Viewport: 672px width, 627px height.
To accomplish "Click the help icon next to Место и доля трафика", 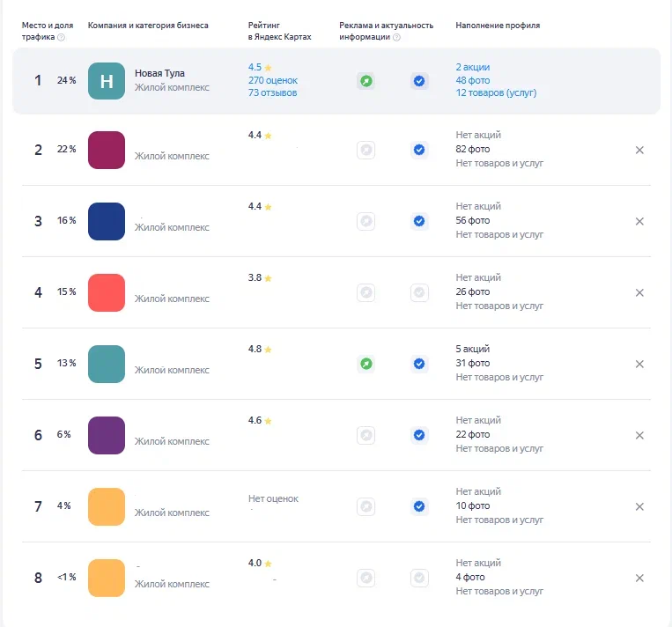I will tap(61, 37).
